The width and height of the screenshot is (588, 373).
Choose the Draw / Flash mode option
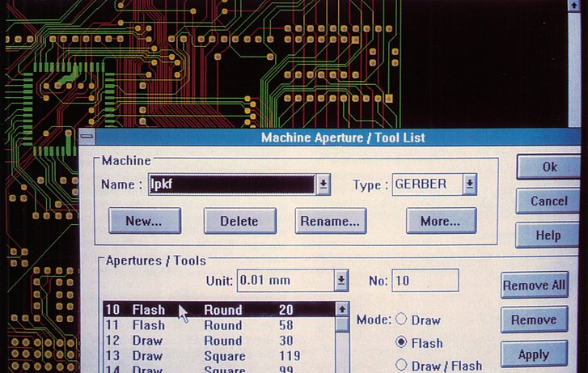click(x=400, y=366)
